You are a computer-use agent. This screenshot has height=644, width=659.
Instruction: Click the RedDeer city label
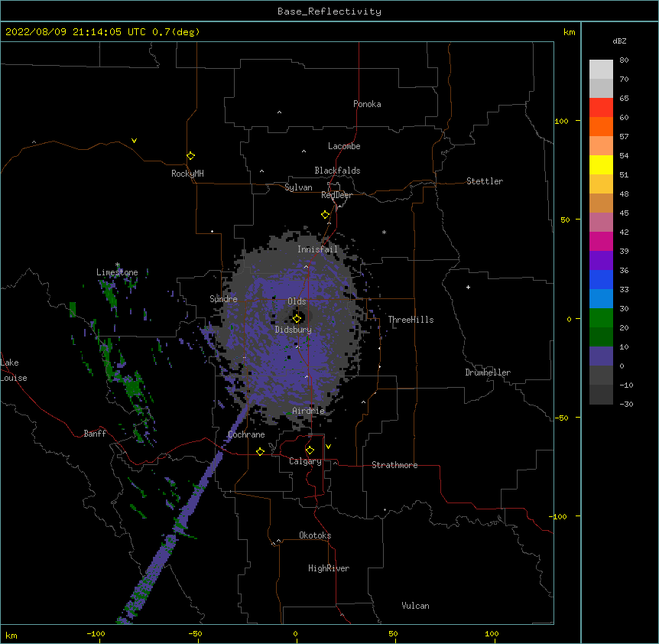pos(336,195)
